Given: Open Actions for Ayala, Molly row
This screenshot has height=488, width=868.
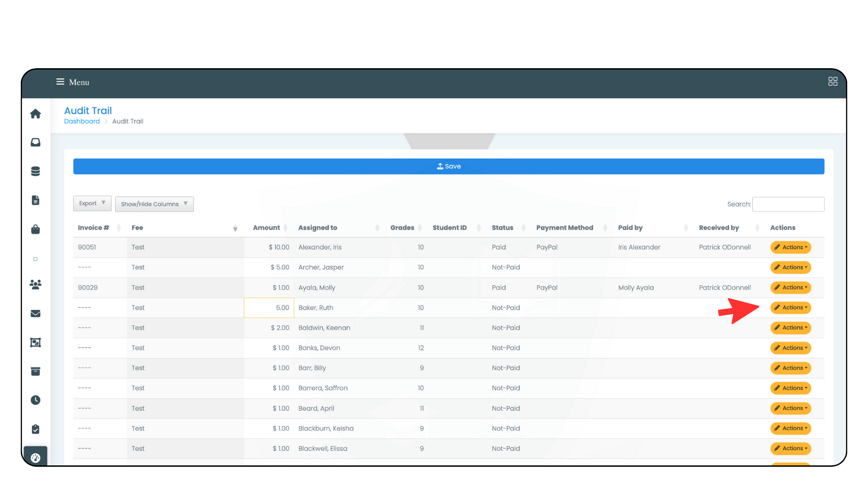Looking at the screenshot, I should 790,287.
